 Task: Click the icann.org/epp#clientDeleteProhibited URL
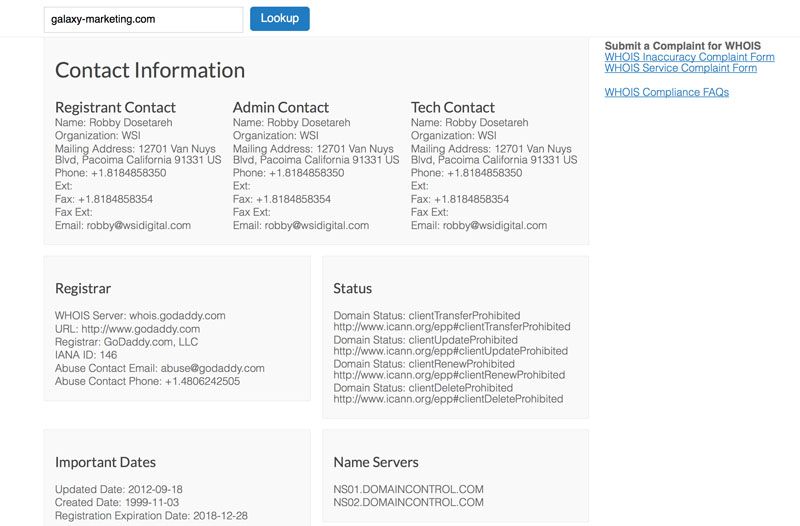point(448,399)
